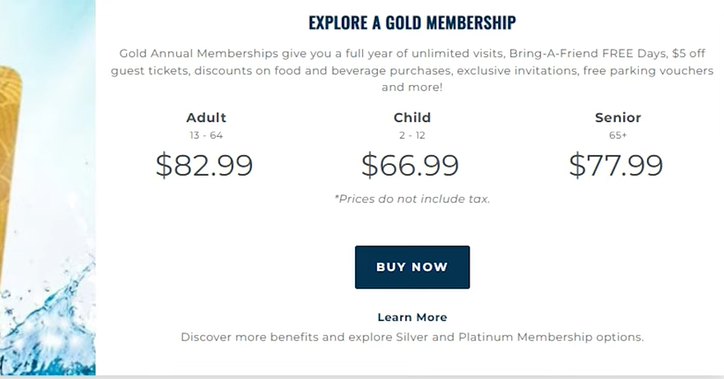Click the $82.99 adult price

point(204,165)
